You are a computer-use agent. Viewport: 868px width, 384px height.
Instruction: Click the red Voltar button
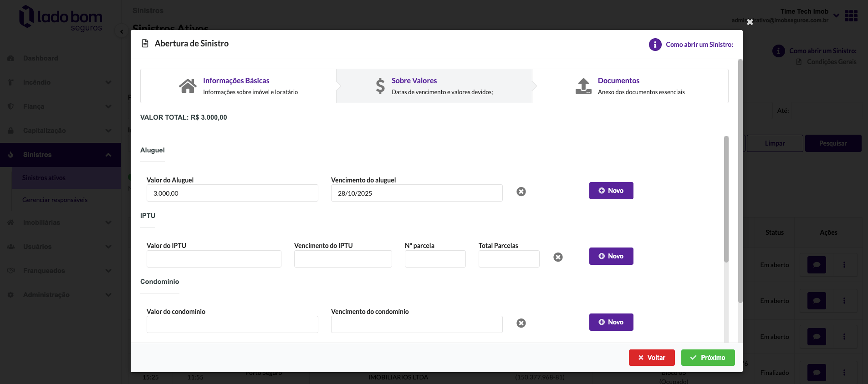click(652, 358)
